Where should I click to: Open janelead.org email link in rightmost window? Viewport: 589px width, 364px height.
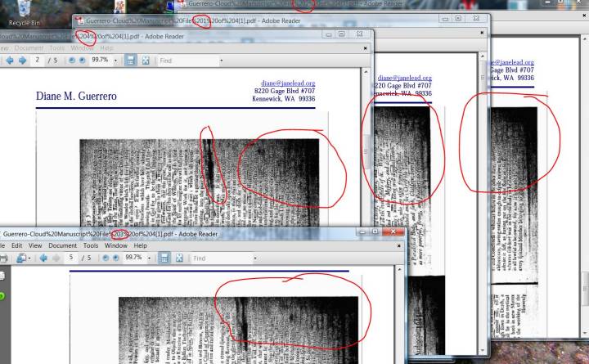pos(513,62)
